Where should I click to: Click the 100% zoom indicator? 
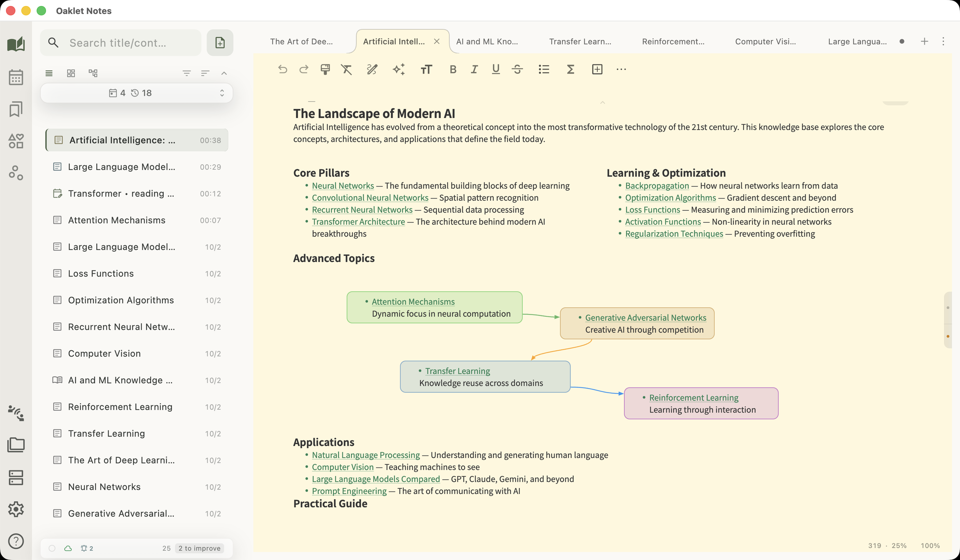coord(930,545)
